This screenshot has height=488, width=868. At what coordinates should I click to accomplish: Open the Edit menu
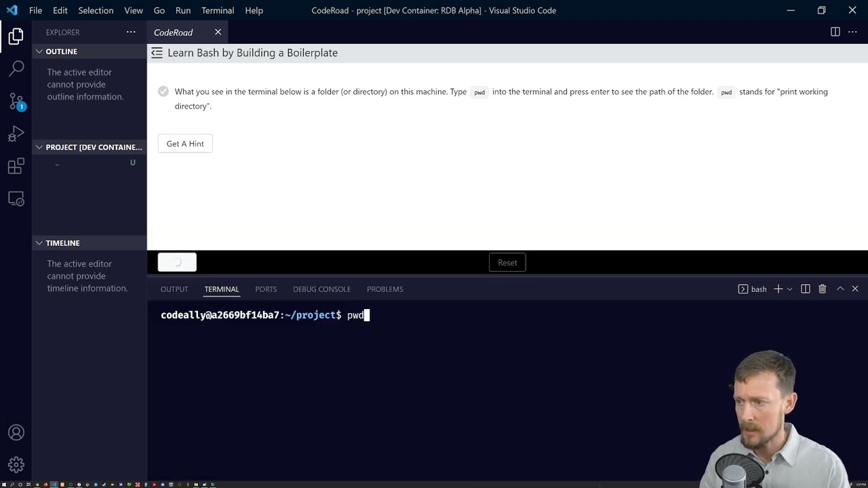pyautogui.click(x=60, y=10)
